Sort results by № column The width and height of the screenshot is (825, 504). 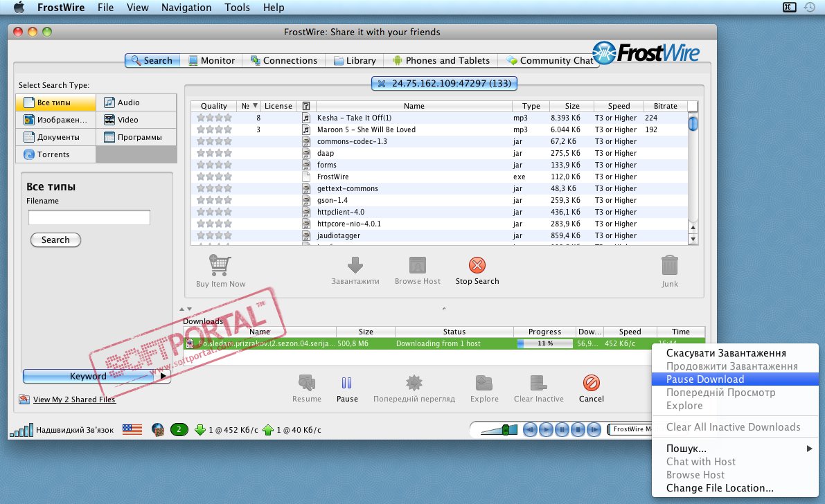249,107
